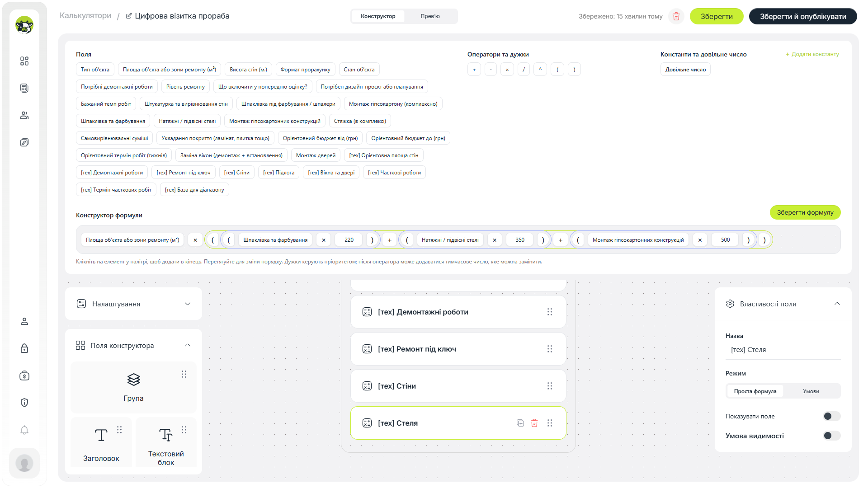Viewport: 868px width, 488px height.
Task: Click the red trash icon near Зберегти
Action: tap(676, 16)
